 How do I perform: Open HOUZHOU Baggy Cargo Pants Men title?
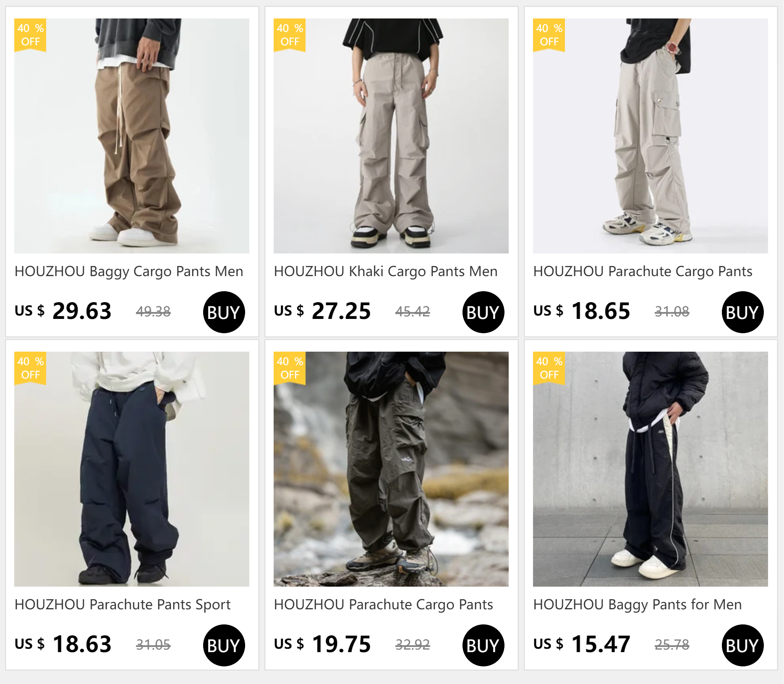tap(129, 272)
